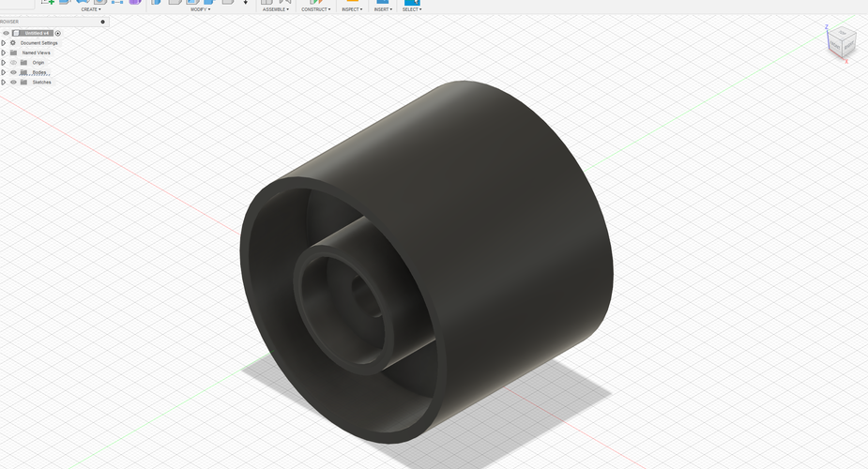Viewport: 868px width, 469px height.
Task: Show the Origin folder via its eye icon
Action: pos(13,63)
